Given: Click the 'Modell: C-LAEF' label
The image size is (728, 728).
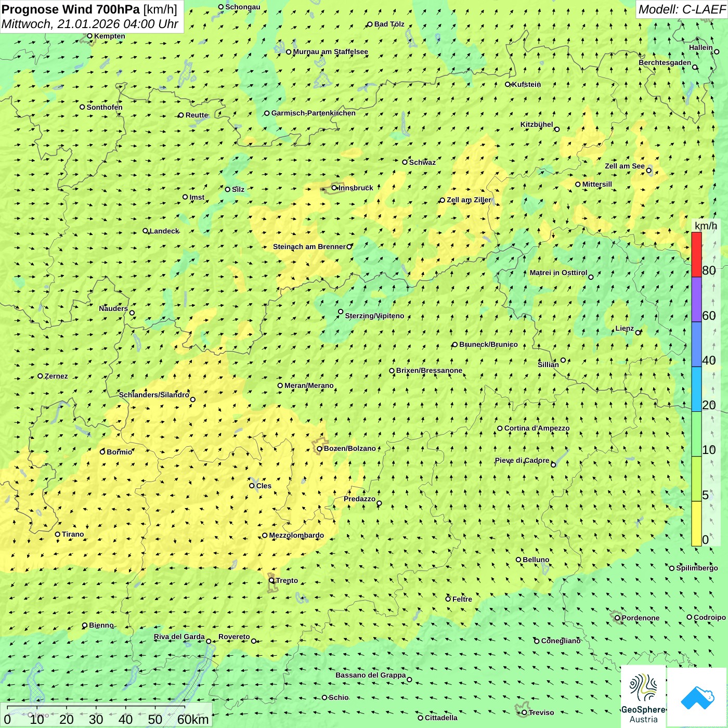Looking at the screenshot, I should pos(682,9).
